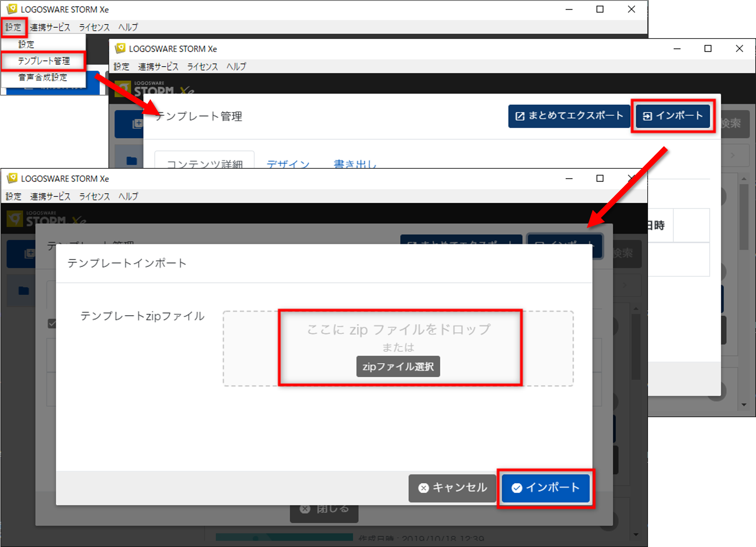Click the app icon in top window title bar
Viewport: 756px width, 547px height.
coord(12,9)
